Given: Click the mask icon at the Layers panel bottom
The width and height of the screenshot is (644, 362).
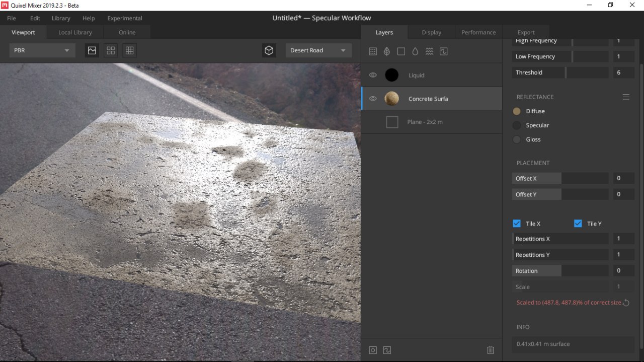Looking at the screenshot, I should coord(373,350).
